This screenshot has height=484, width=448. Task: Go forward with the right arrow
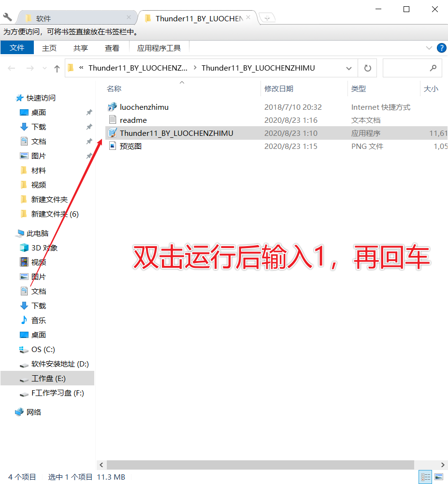click(x=30, y=68)
